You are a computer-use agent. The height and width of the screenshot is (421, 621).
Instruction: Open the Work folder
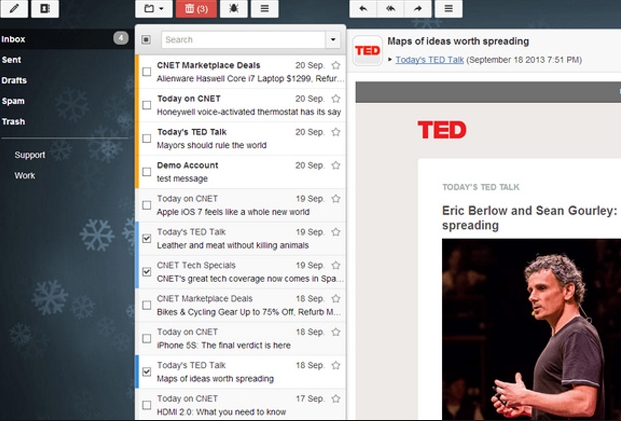pos(25,175)
